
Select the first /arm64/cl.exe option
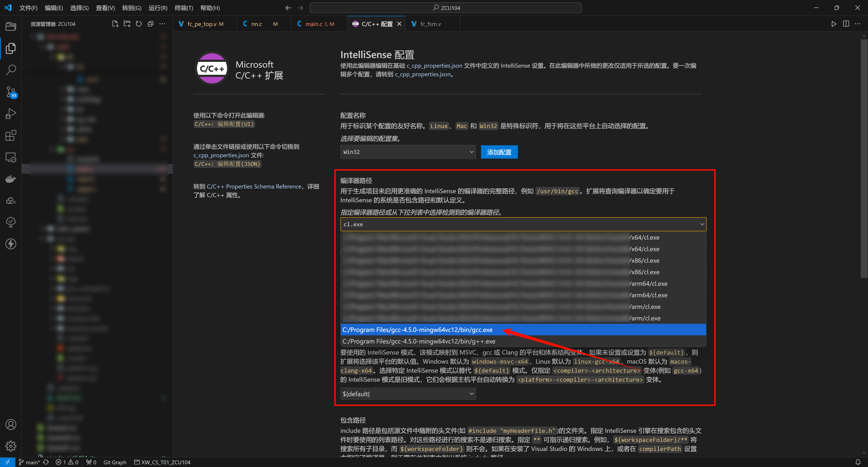pos(523,284)
